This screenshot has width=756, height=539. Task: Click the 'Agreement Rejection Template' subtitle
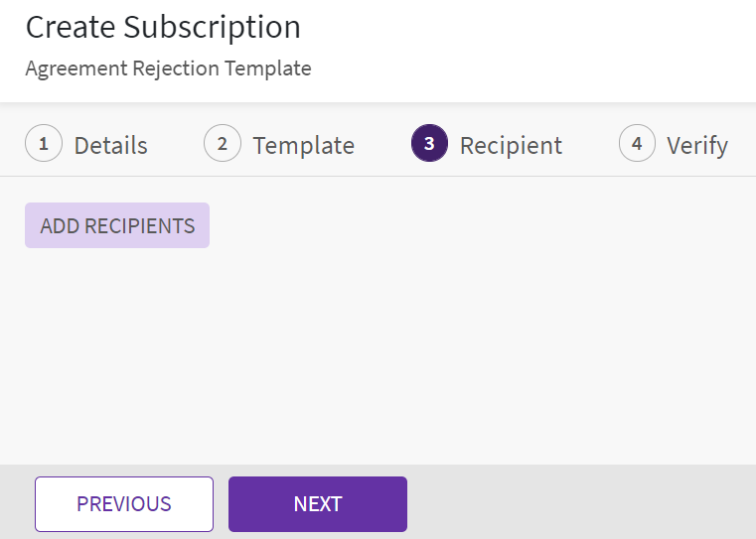168,68
